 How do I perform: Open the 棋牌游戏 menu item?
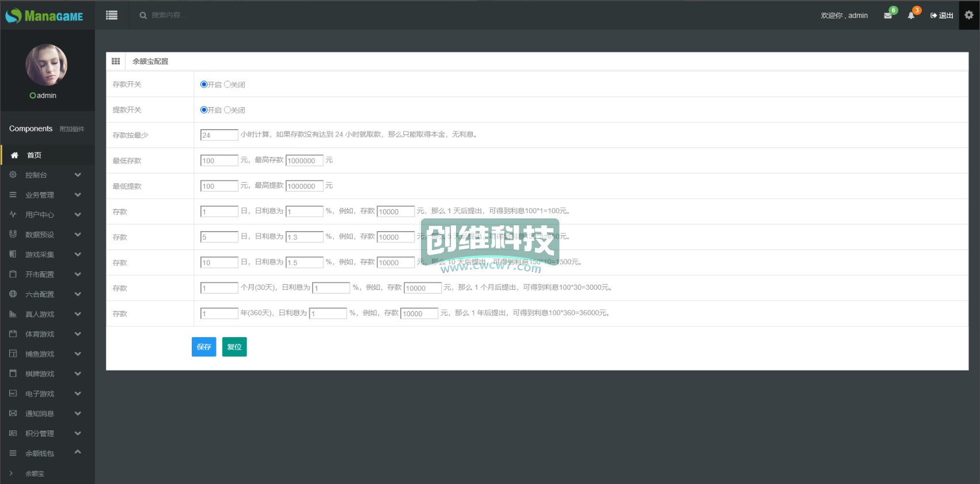(x=47, y=374)
